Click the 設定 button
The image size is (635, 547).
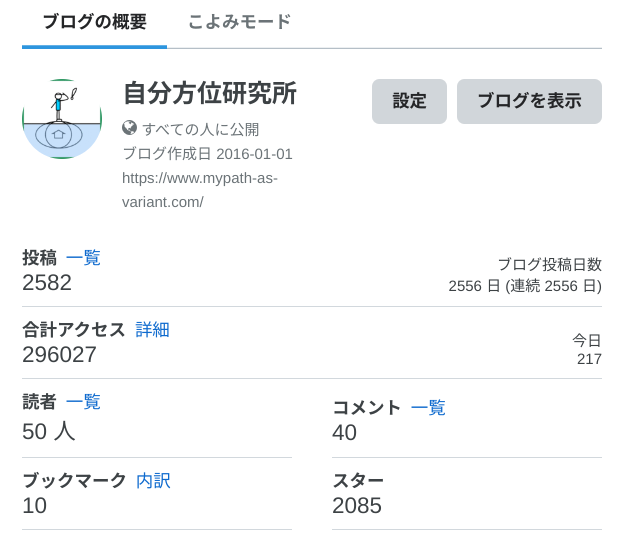pos(409,101)
